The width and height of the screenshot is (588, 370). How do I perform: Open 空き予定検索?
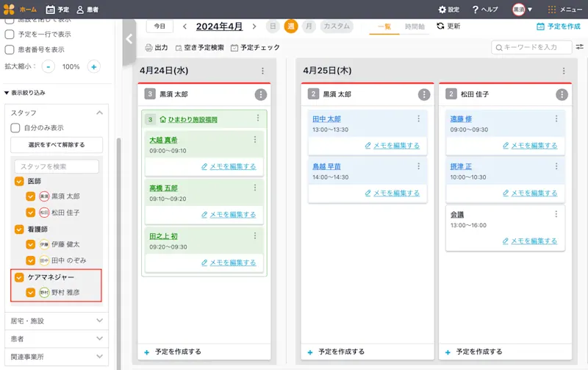click(199, 48)
